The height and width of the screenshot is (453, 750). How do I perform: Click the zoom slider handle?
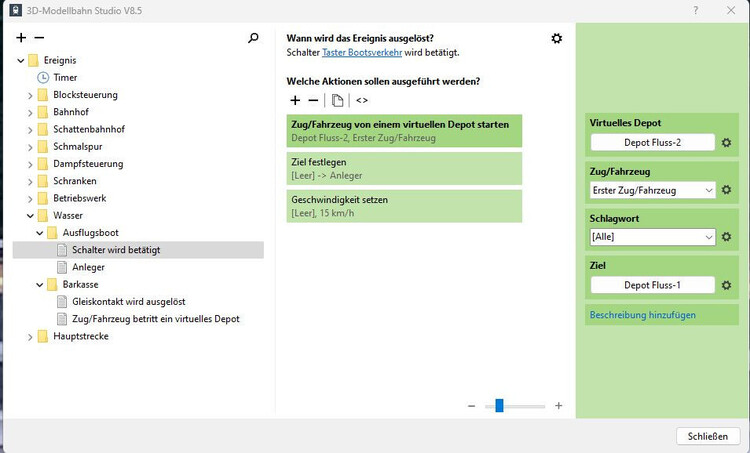coord(499,406)
